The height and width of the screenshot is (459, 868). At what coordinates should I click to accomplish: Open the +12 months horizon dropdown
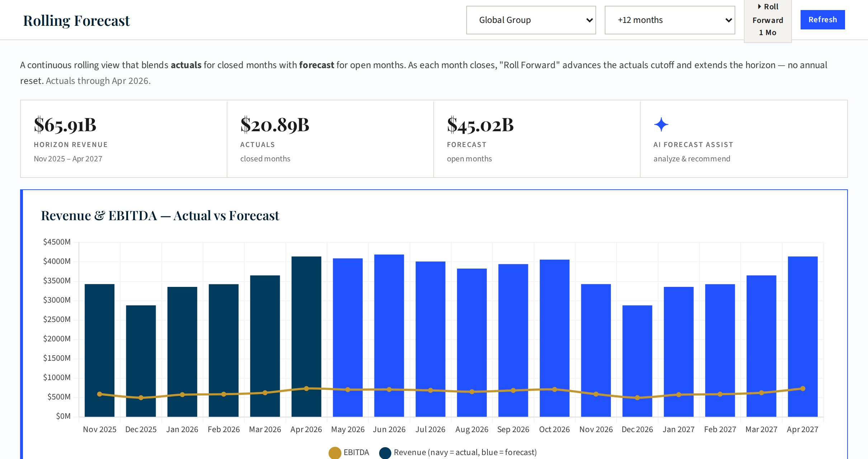point(670,20)
